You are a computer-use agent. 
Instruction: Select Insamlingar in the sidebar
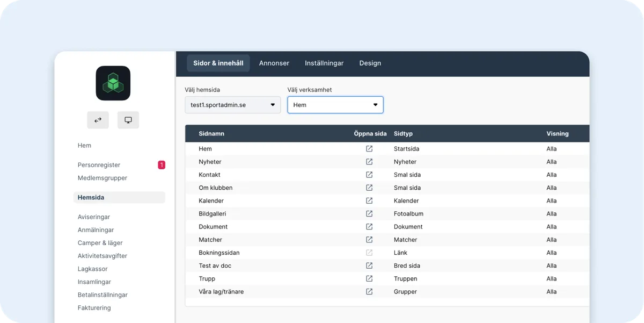(x=94, y=282)
